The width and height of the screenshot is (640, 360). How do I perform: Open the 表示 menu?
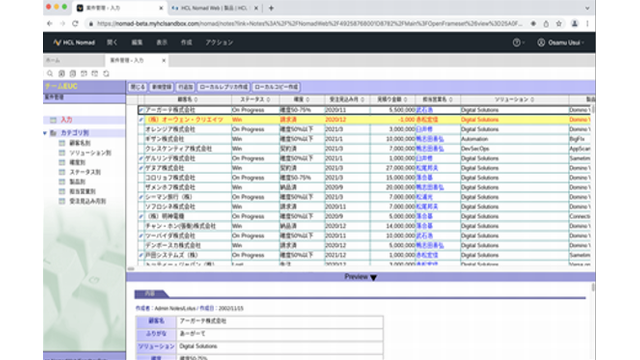point(162,42)
